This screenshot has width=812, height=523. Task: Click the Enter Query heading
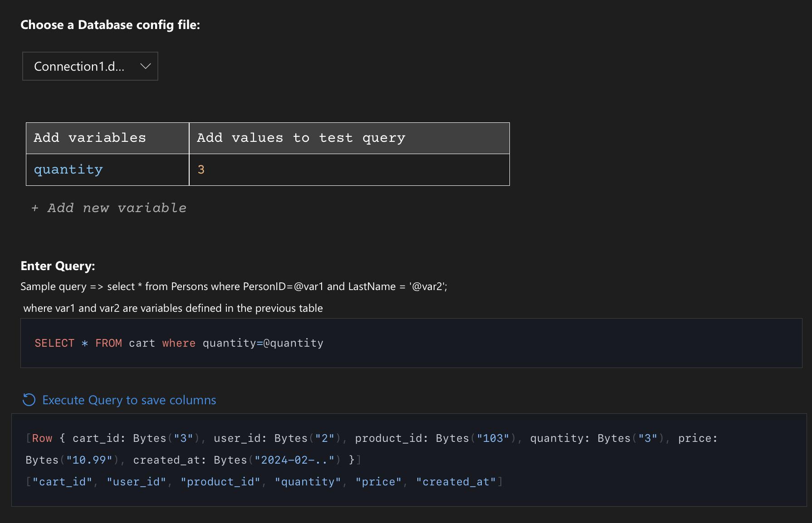coord(58,266)
